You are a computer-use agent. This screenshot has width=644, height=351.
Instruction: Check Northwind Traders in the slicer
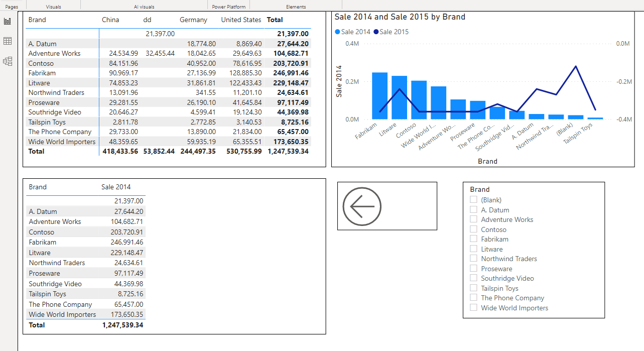tap(473, 259)
